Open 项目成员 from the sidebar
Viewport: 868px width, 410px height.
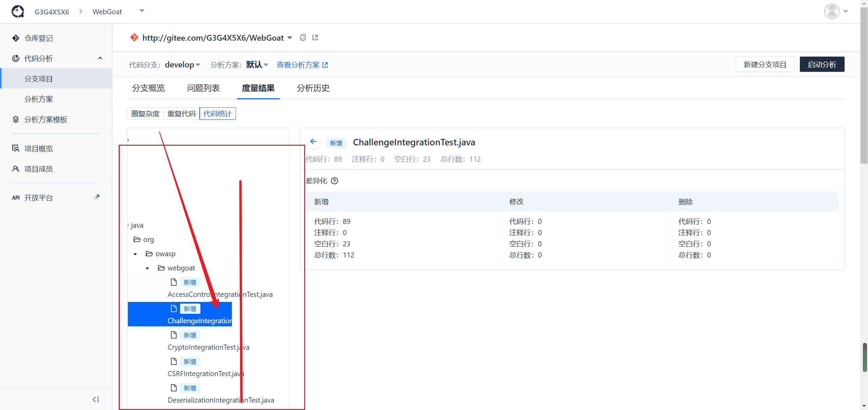[38, 168]
